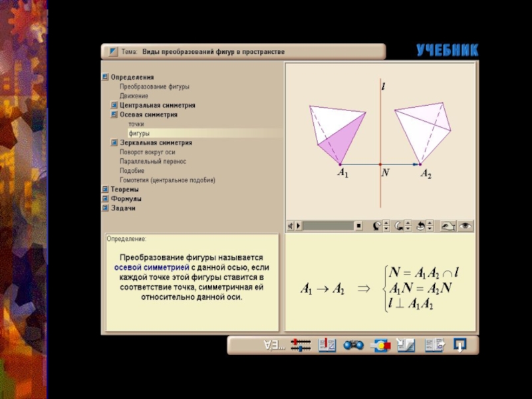Click the осевой симметрией link

pos(152,267)
